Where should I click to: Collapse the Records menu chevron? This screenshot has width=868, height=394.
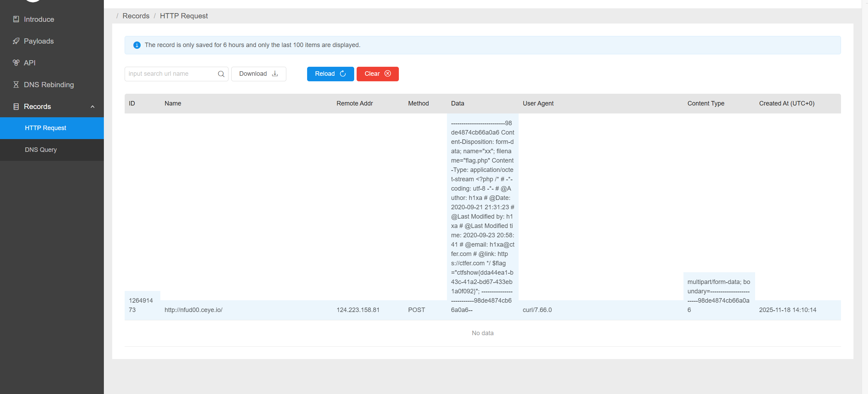tap(92, 107)
